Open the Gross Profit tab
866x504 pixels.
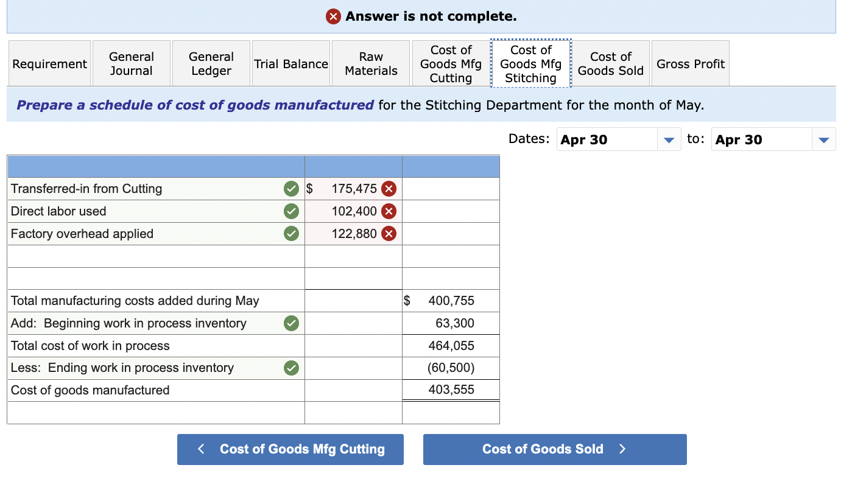coord(690,63)
